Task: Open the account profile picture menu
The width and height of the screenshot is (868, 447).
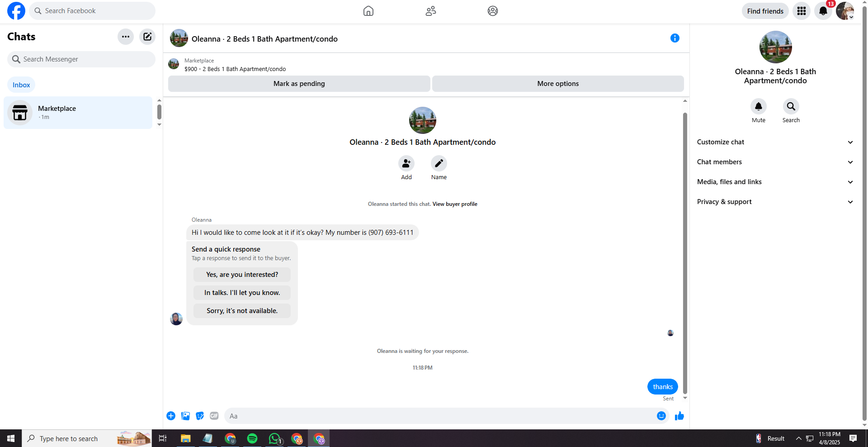Action: tap(845, 11)
